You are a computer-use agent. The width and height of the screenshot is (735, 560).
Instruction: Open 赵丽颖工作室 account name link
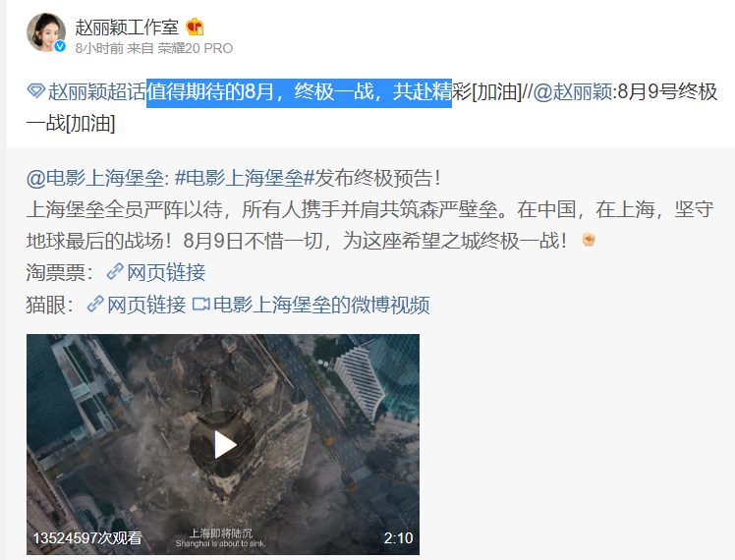pos(127,28)
